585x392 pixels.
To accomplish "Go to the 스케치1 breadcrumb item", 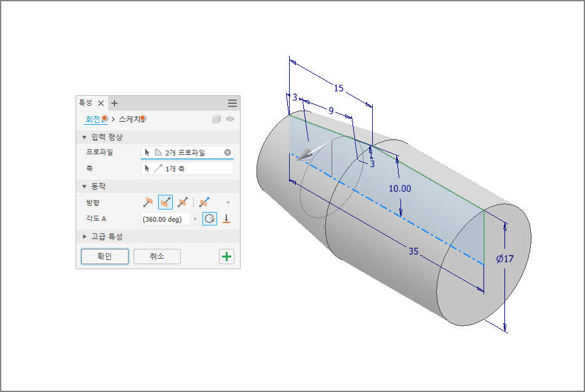I will click(132, 119).
